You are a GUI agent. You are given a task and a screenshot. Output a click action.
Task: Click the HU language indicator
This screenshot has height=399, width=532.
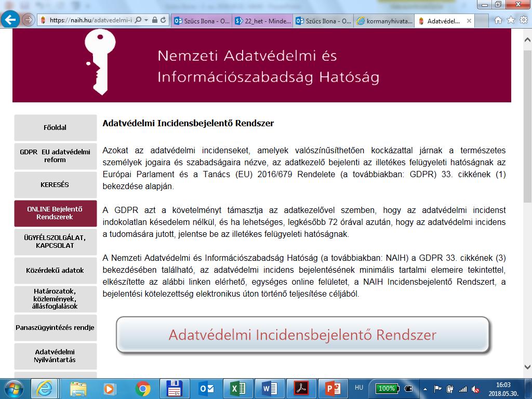(x=359, y=388)
